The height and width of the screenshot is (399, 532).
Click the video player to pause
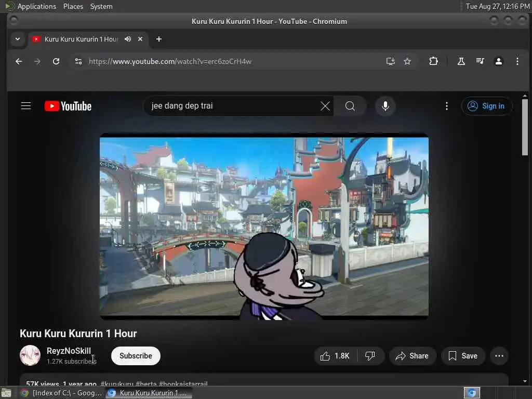tap(264, 227)
